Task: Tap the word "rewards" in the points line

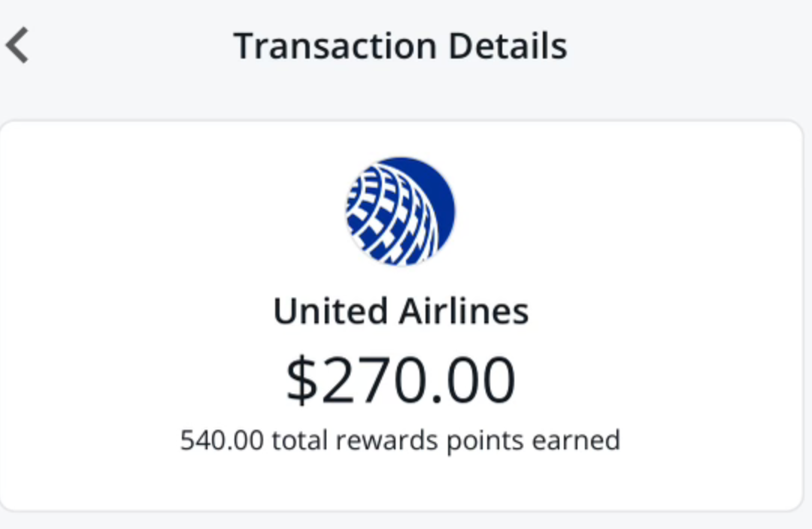Action: click(387, 440)
